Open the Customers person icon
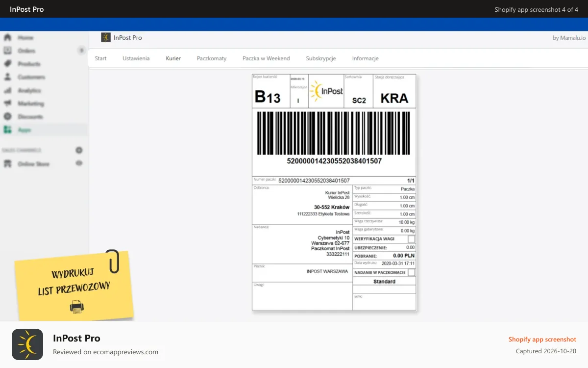The width and height of the screenshot is (588, 368). click(x=7, y=77)
